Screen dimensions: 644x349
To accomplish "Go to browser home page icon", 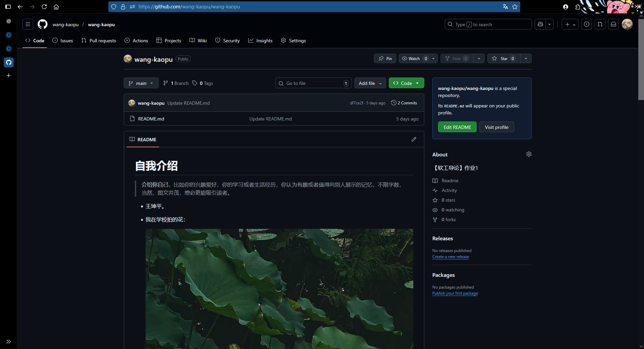I will [56, 7].
